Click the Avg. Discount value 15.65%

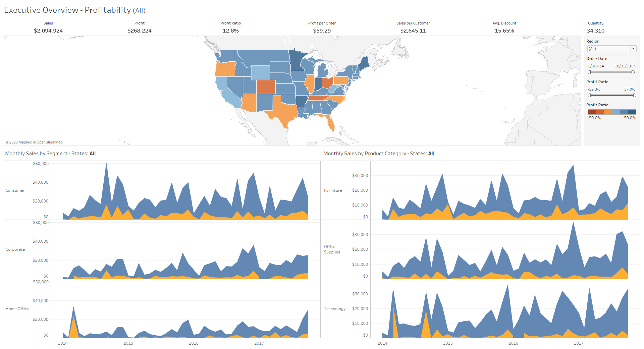pyautogui.click(x=504, y=31)
